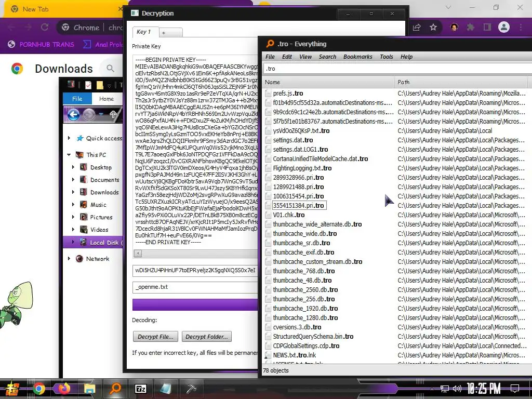Sort by Path column header
The image size is (532, 399).
[x=462, y=82]
